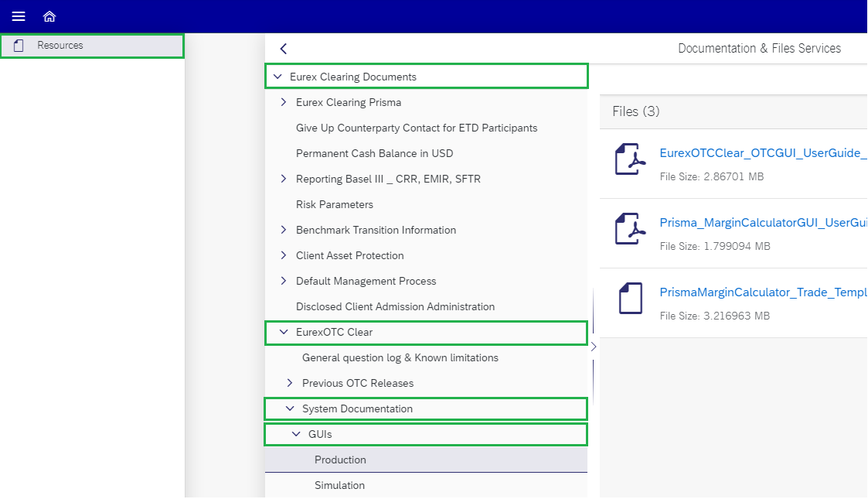Click the Benchmark Transition Information label
The width and height of the screenshot is (868, 499).
[376, 230]
